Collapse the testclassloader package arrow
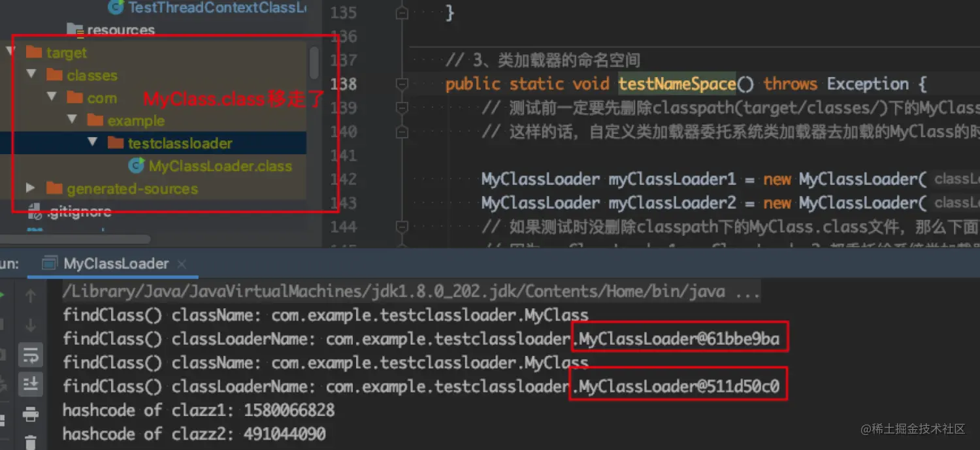Screen dimensions: 980x450 point(92,142)
